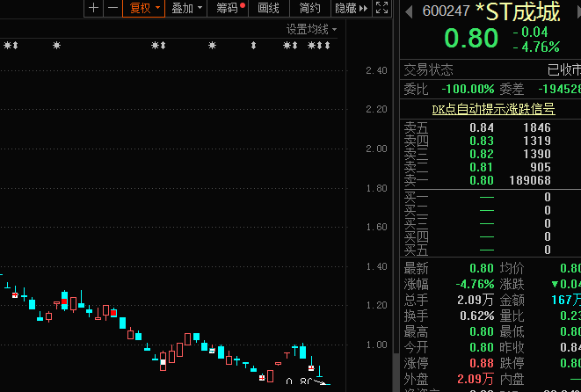Select the 画线 drawing tool
581x392 pixels.
268,8
